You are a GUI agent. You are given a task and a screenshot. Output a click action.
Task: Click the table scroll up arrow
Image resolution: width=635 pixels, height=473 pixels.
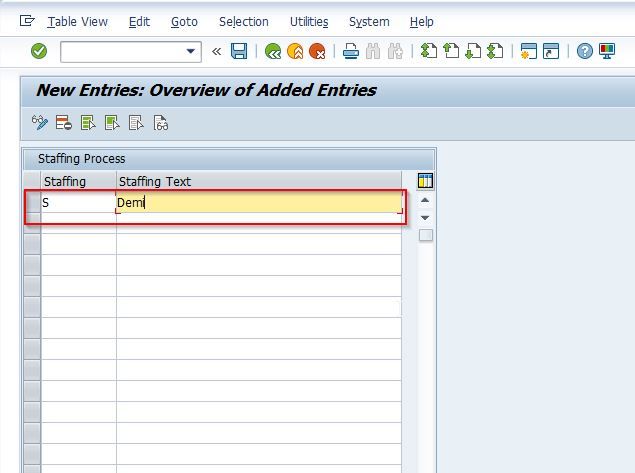click(x=425, y=200)
